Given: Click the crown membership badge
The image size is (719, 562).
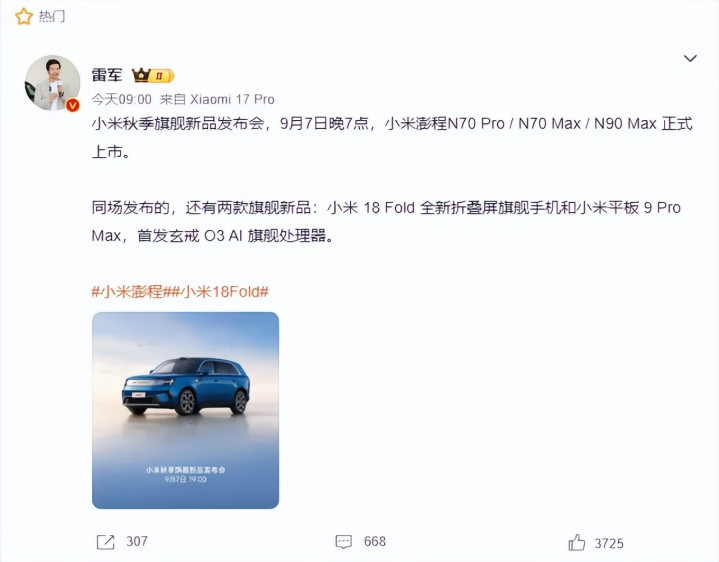Looking at the screenshot, I should 153,75.
